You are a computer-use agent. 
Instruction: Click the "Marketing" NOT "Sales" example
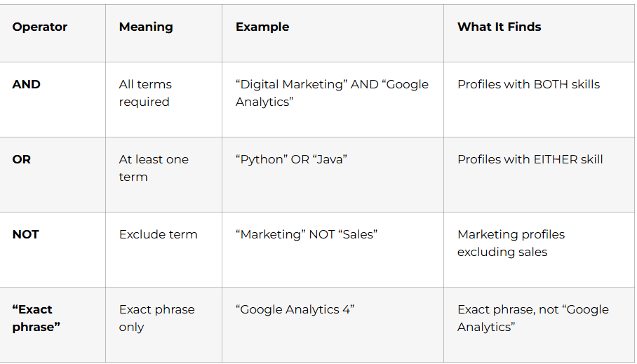coord(307,234)
